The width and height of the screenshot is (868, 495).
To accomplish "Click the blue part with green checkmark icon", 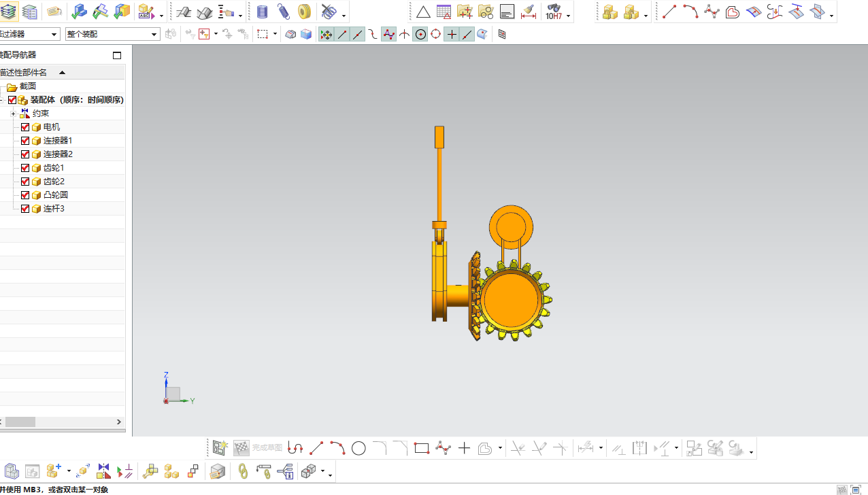I will [x=79, y=12].
